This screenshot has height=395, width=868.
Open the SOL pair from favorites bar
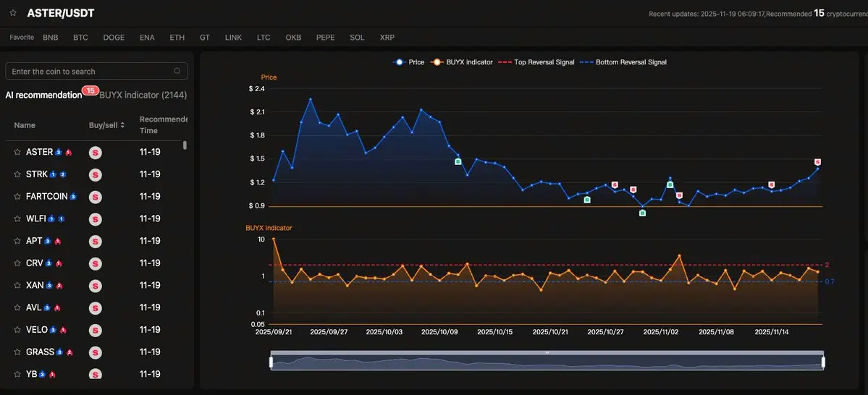[357, 37]
